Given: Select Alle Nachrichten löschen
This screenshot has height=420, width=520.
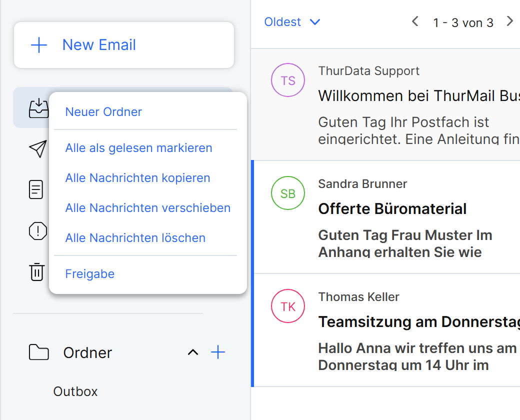Looking at the screenshot, I should (x=135, y=238).
